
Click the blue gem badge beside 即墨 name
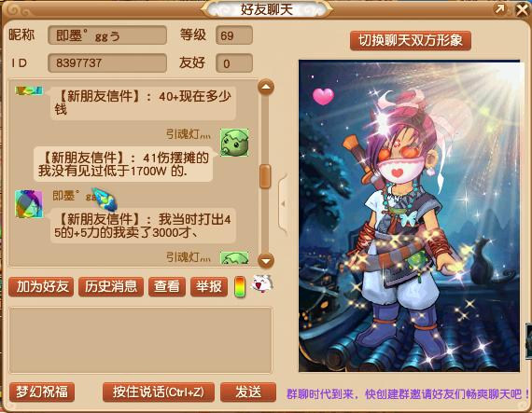105,200
